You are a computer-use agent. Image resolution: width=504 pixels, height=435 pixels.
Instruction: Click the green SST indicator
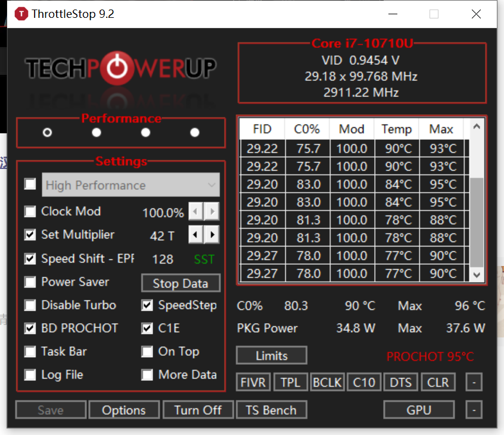(x=204, y=259)
